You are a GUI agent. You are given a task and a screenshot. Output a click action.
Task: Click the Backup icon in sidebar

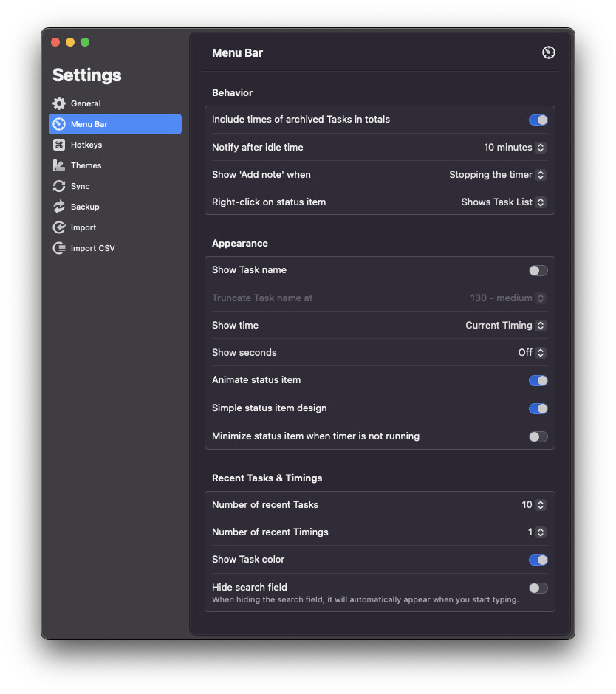[x=59, y=207]
